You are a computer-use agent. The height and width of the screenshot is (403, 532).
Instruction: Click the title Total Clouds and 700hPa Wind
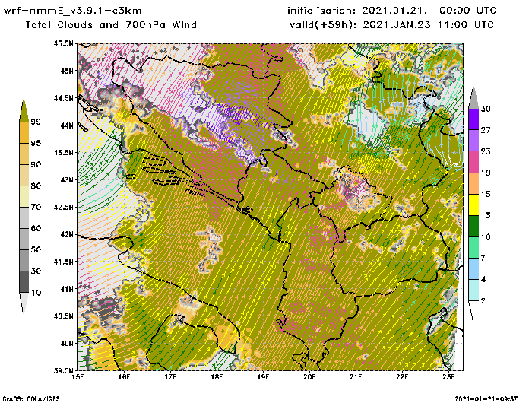(x=111, y=25)
